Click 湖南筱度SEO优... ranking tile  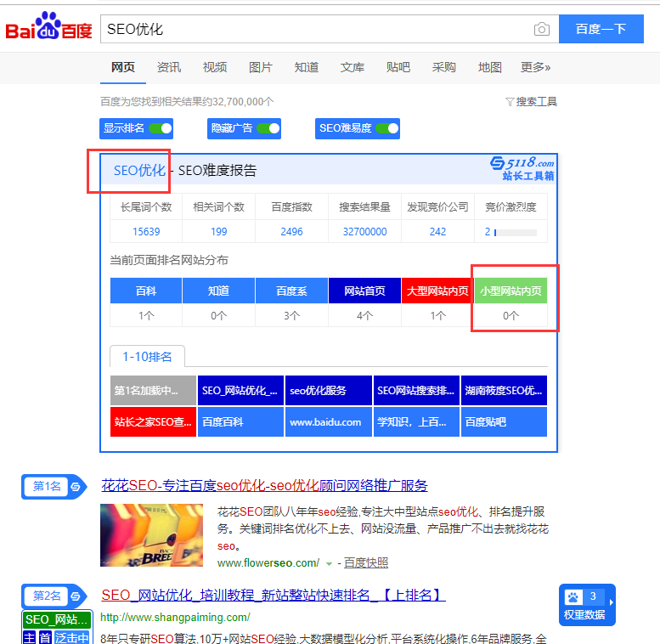coord(505,391)
